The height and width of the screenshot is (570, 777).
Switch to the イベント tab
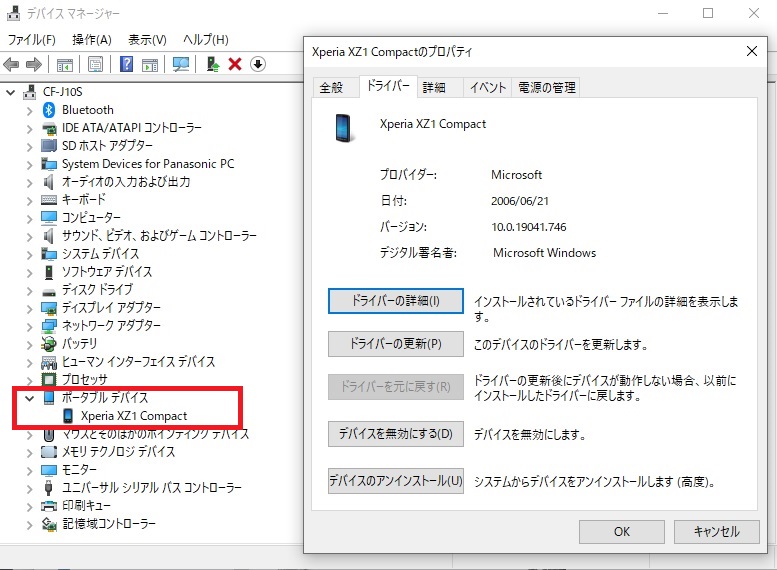(x=488, y=88)
